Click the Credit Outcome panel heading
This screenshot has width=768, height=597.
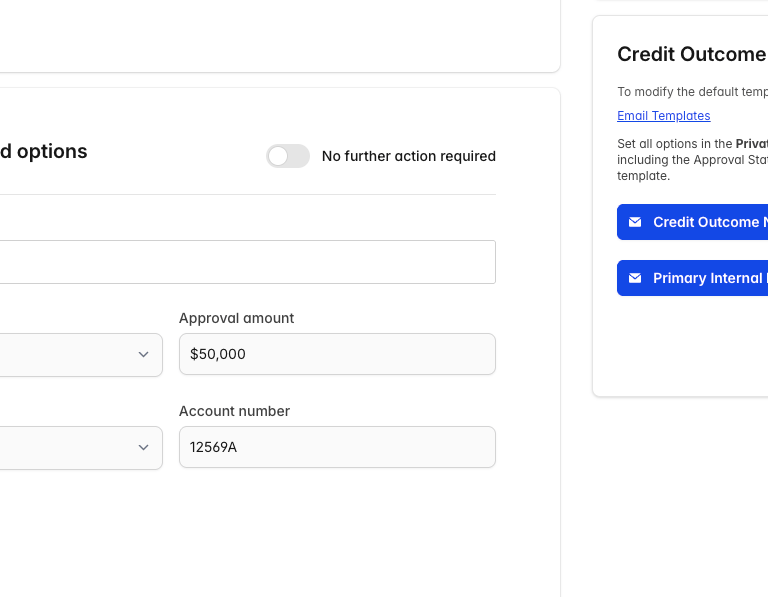pos(690,54)
